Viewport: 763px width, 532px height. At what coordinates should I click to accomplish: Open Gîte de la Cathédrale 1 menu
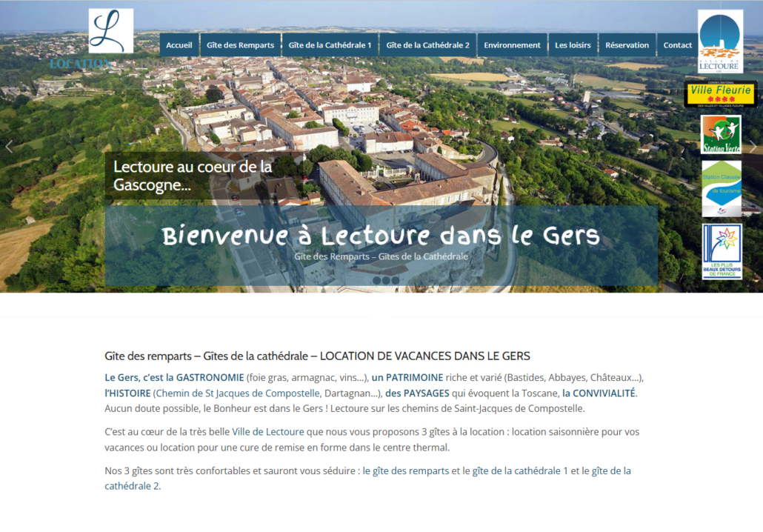pos(330,45)
